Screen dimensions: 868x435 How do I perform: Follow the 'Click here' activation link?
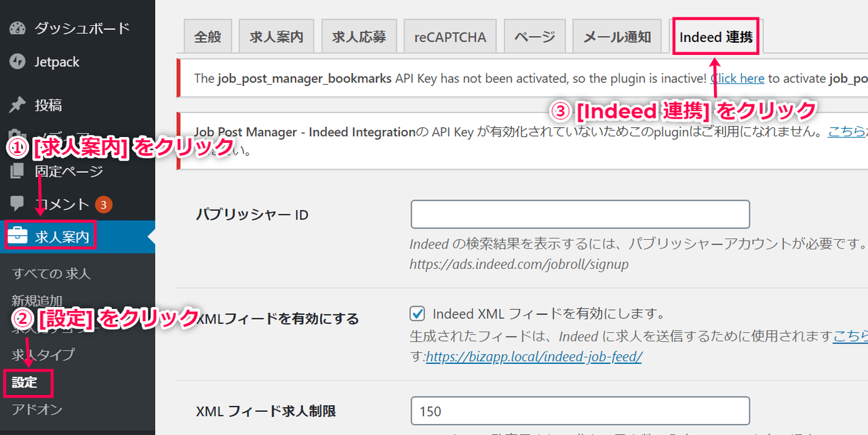point(737,78)
